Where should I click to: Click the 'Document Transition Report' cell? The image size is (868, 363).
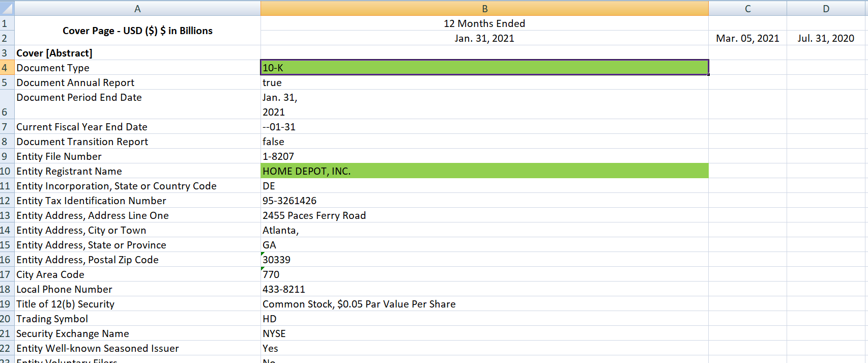[x=137, y=142]
